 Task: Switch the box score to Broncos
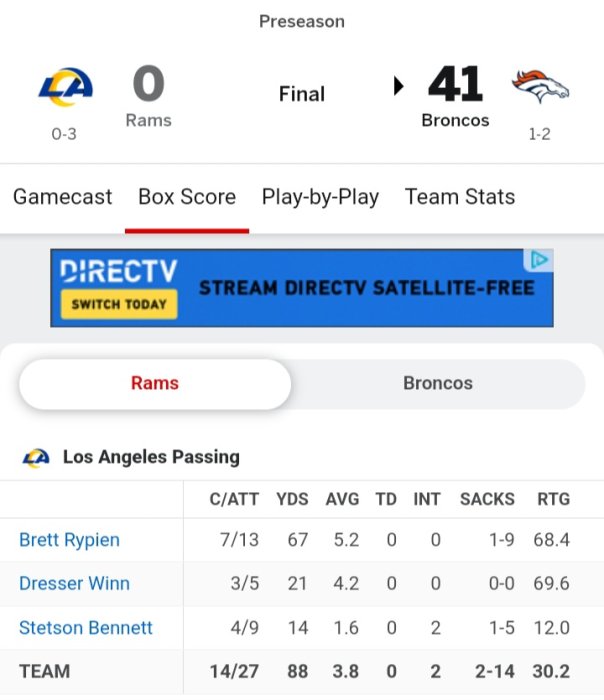click(x=438, y=383)
